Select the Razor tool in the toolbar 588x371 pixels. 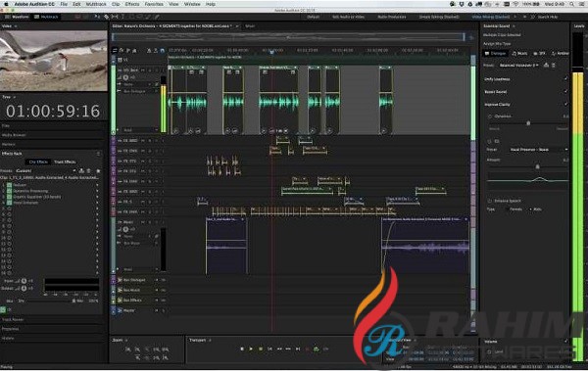pos(106,17)
